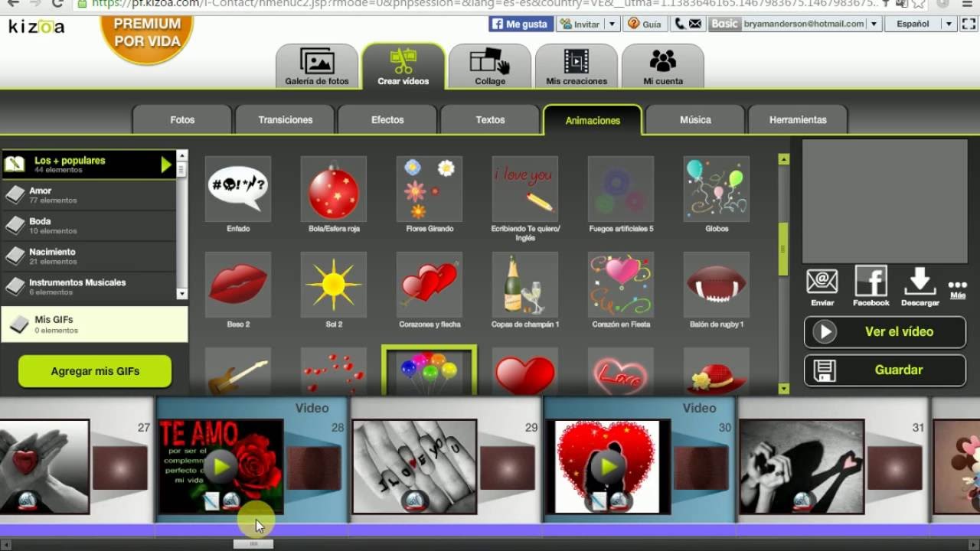
Task: Select the I love you hands slide 29
Action: [x=414, y=466]
